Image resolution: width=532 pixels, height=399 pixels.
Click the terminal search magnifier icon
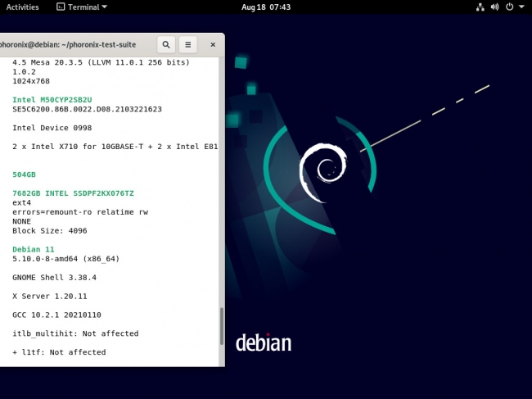tap(166, 44)
